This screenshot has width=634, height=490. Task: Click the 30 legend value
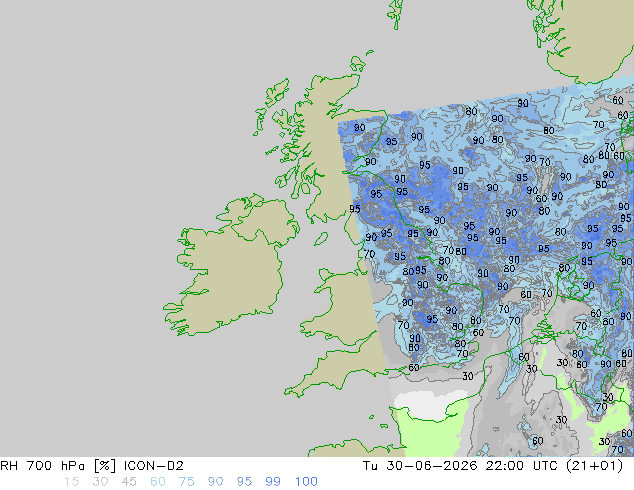point(100,482)
